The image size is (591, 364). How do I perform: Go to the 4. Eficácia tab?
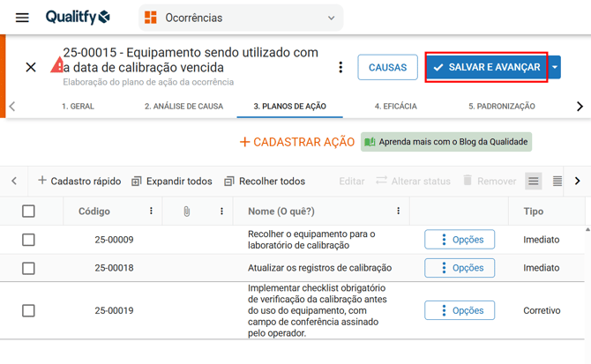[395, 107]
